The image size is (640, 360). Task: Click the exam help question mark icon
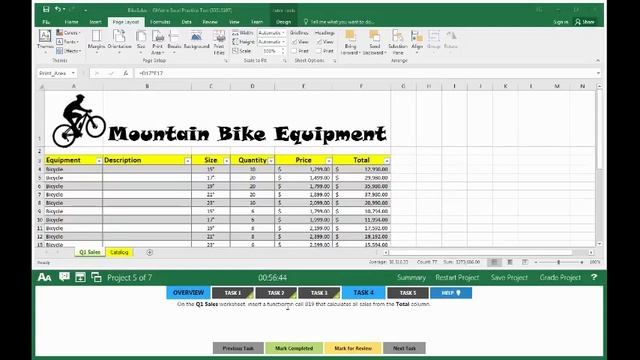(594, 277)
